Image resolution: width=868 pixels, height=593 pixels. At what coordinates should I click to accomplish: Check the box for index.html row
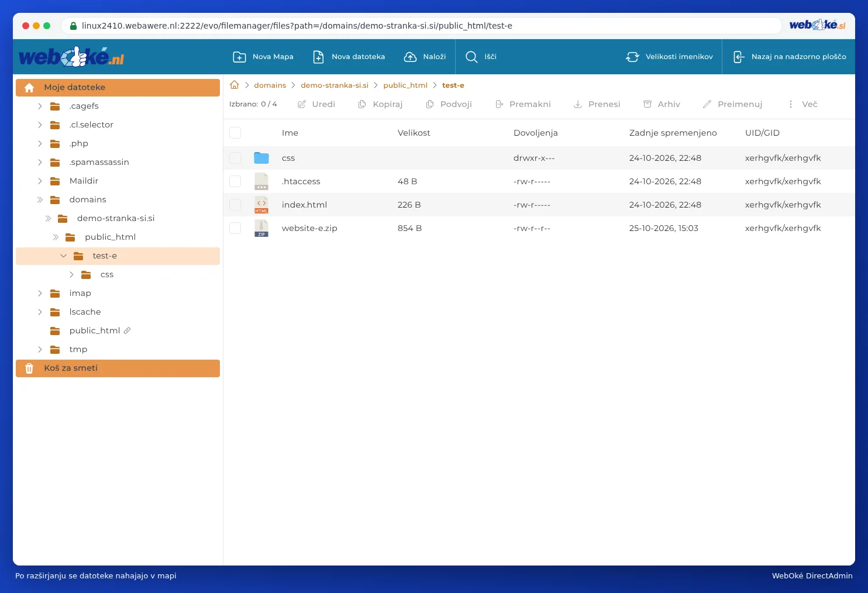235,205
